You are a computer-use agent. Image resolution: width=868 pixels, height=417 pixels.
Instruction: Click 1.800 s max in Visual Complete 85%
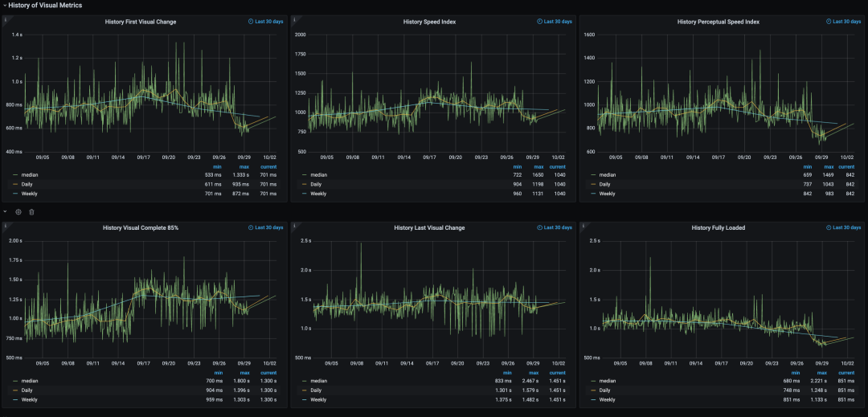tap(243, 381)
